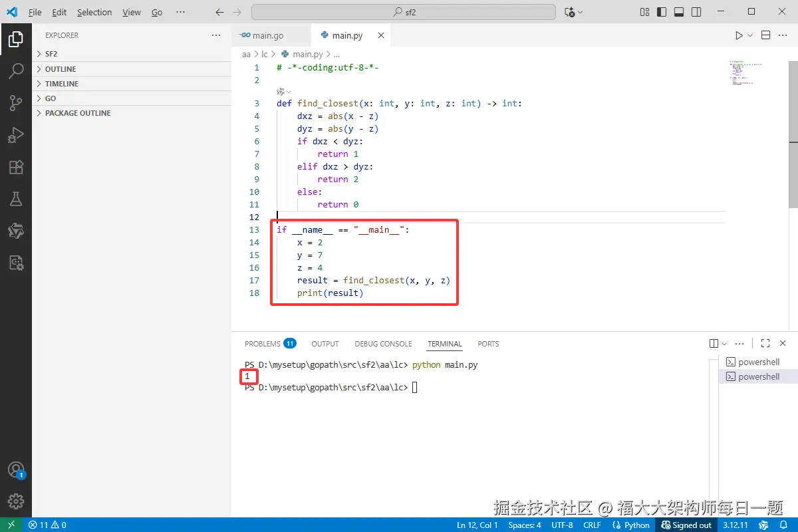Open the Source Control view

16,103
